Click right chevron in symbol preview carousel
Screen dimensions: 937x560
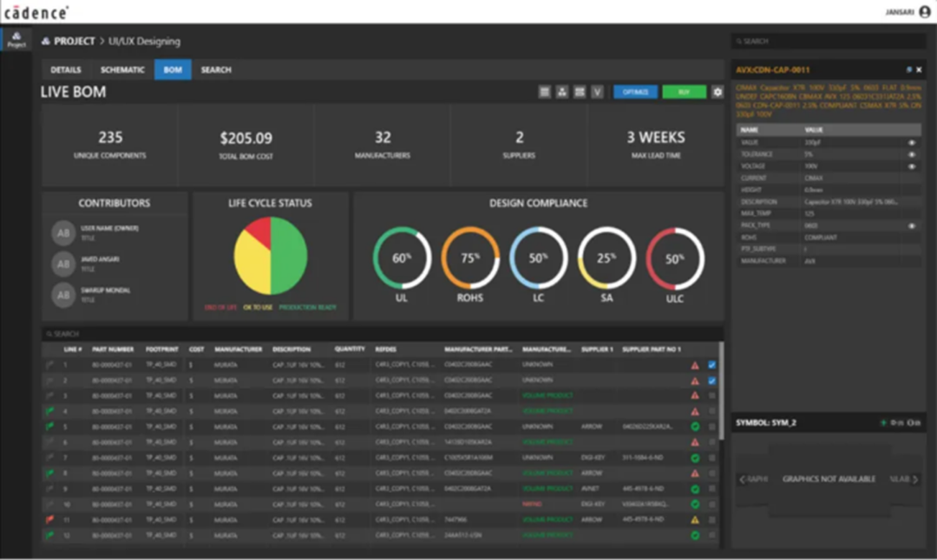click(x=914, y=479)
